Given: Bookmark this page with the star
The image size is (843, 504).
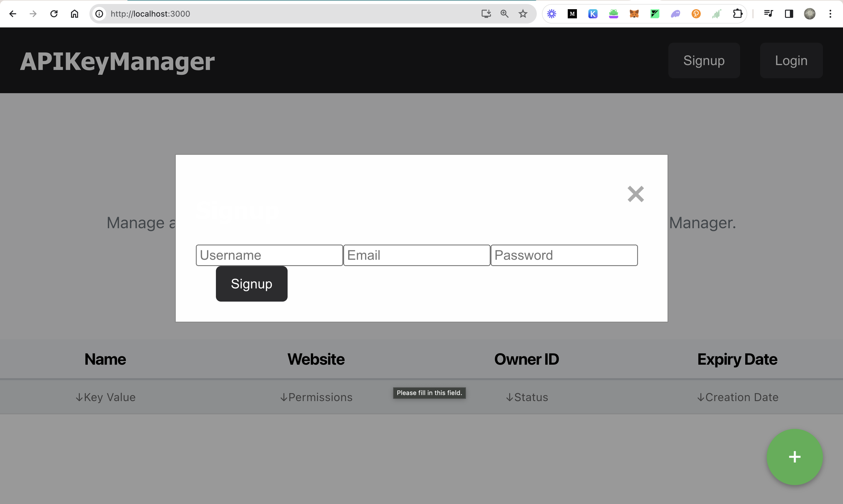Looking at the screenshot, I should [x=523, y=14].
